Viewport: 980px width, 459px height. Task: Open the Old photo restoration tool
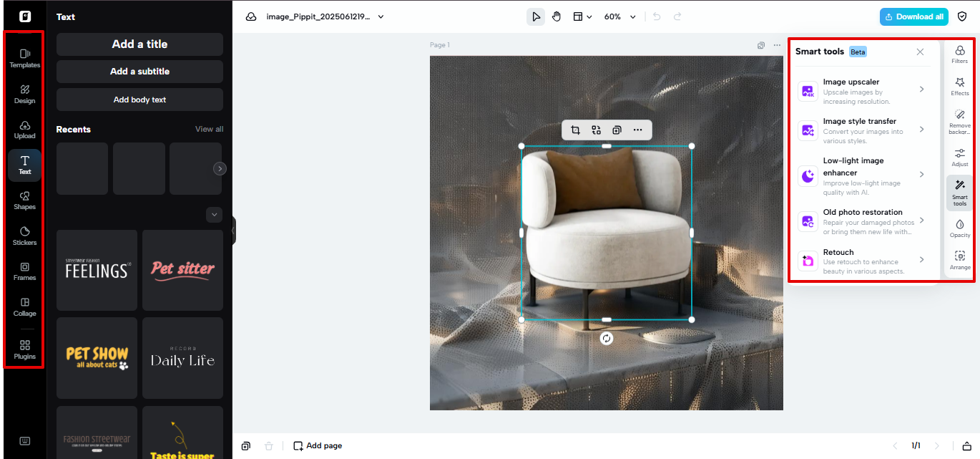click(x=861, y=218)
